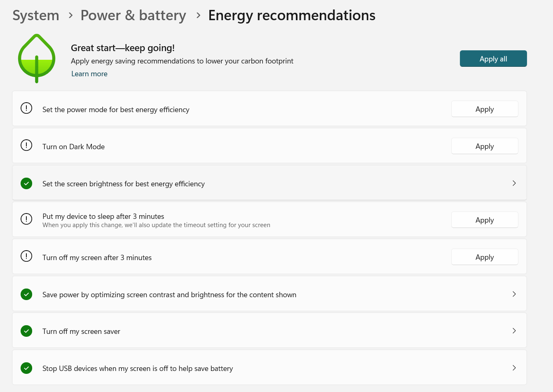This screenshot has width=553, height=392.
Task: Click the warning icon beside power mode recommendation
Action: pyautogui.click(x=26, y=108)
